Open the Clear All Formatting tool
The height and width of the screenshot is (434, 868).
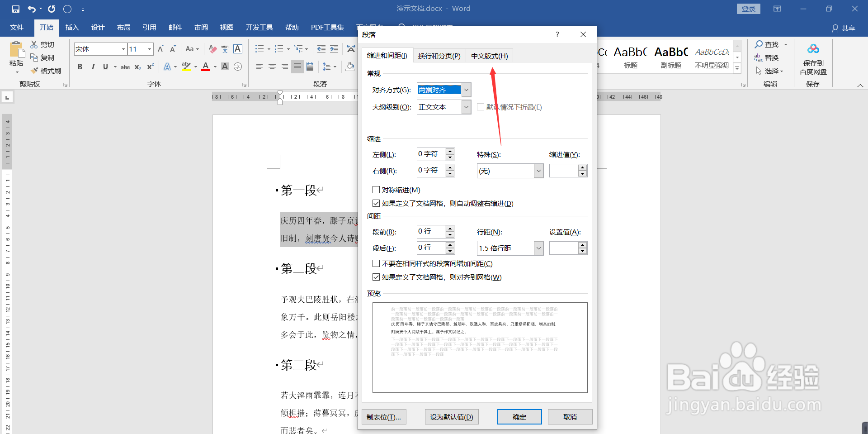click(212, 49)
